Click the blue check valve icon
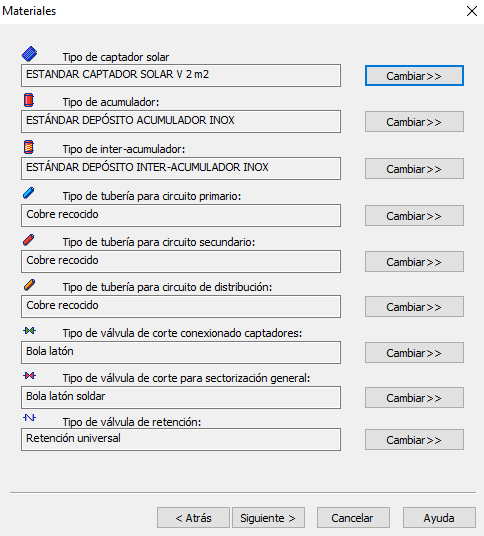Image resolution: width=484 pixels, height=536 pixels. 30,417
